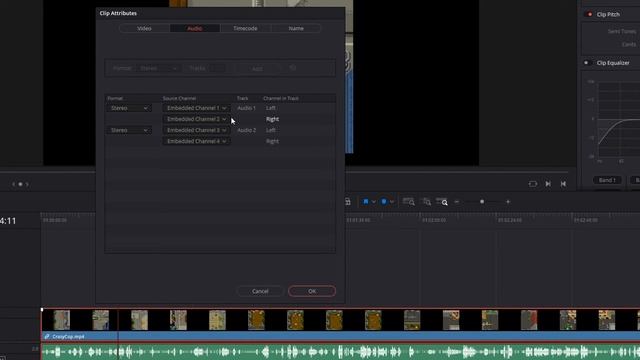Open the Embedded Channel 1 source dropdown
Image resolution: width=640 pixels, height=360 pixels.
pos(196,108)
